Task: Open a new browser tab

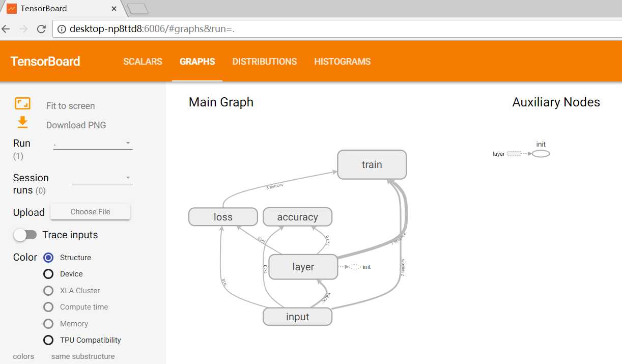Action: tap(137, 9)
